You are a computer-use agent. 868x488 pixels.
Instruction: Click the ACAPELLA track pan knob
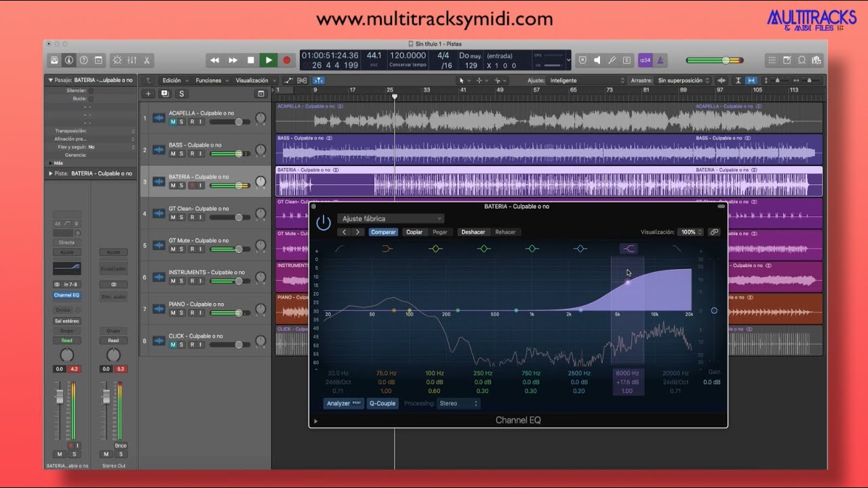(x=260, y=119)
